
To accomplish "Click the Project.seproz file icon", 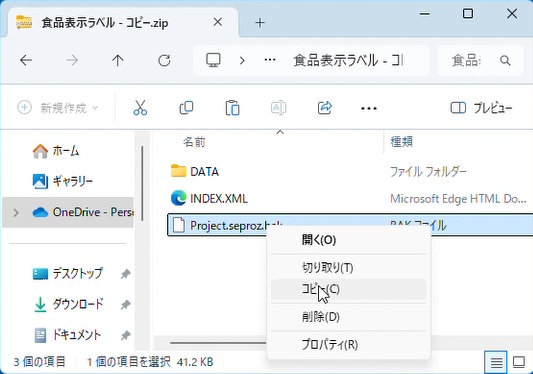I will tap(178, 225).
